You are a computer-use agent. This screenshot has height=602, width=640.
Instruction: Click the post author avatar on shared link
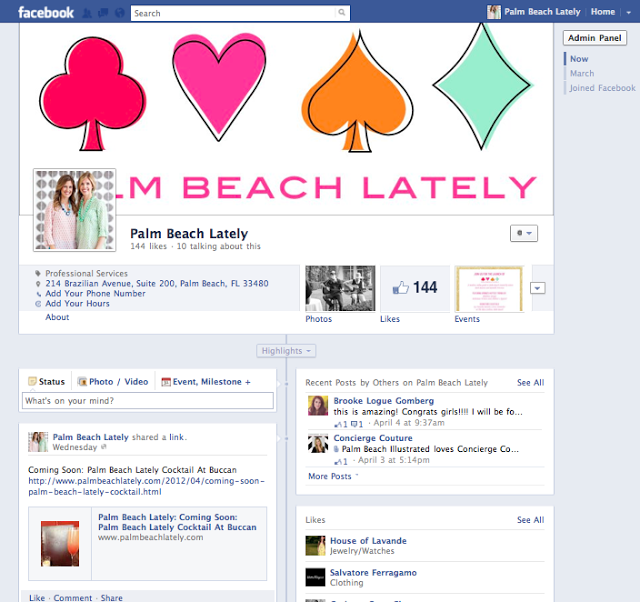pyautogui.click(x=38, y=442)
